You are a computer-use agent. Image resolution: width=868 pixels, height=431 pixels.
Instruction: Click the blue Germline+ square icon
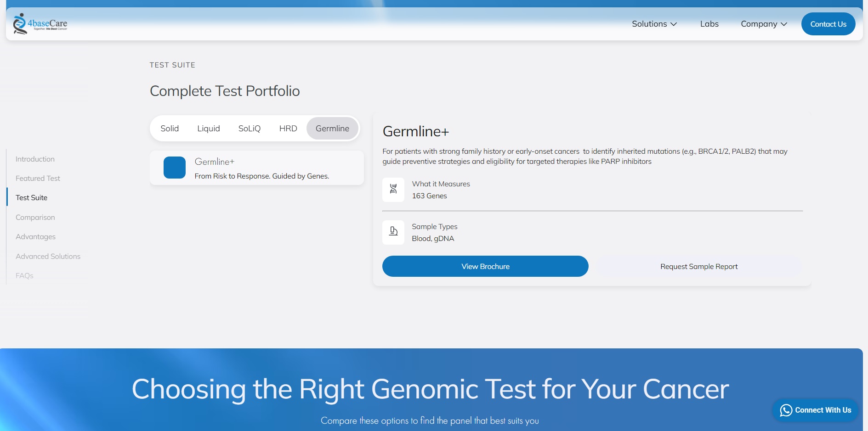175,168
